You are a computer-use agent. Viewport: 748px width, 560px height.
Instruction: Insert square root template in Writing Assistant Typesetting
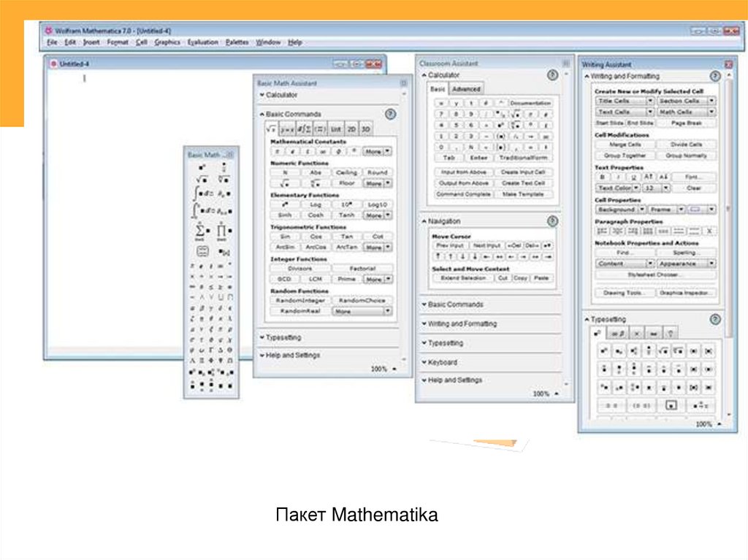coord(663,351)
